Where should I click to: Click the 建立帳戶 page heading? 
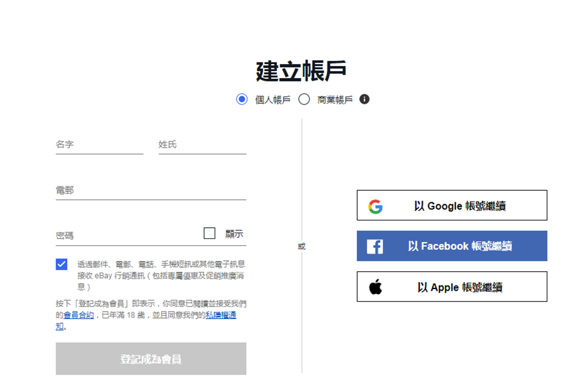pos(301,71)
